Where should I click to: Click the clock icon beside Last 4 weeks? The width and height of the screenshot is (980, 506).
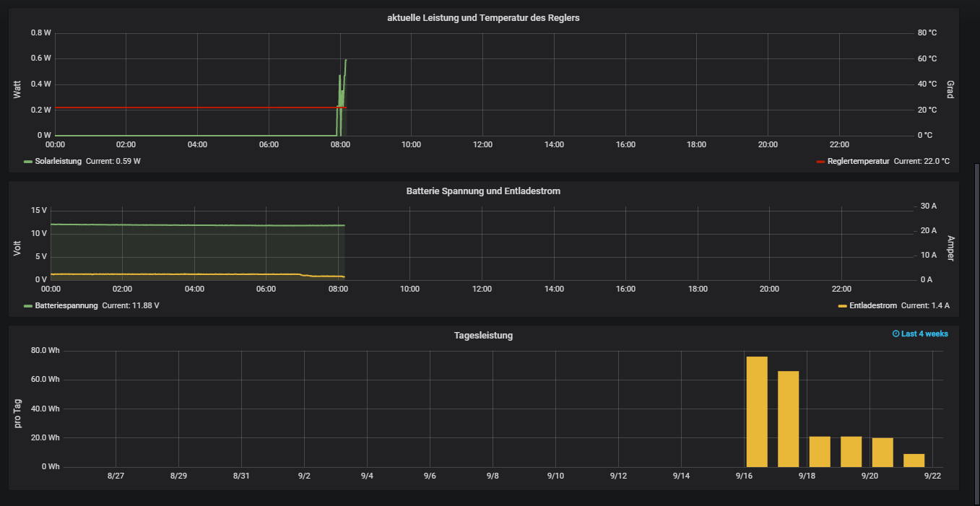(896, 334)
